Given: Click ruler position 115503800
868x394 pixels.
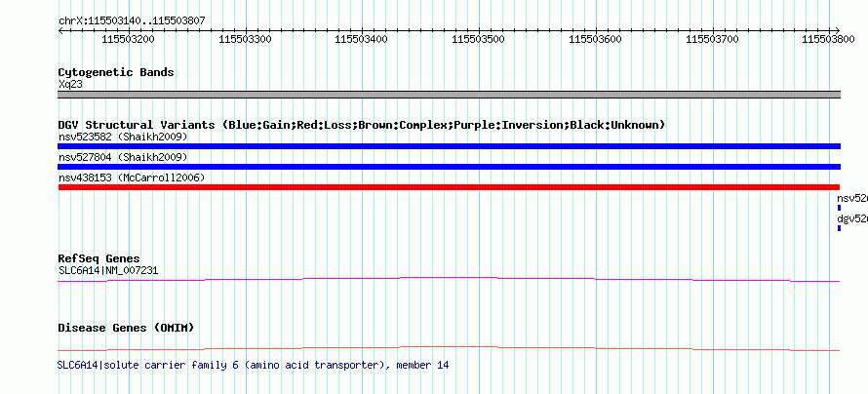Looking at the screenshot, I should point(829,39).
